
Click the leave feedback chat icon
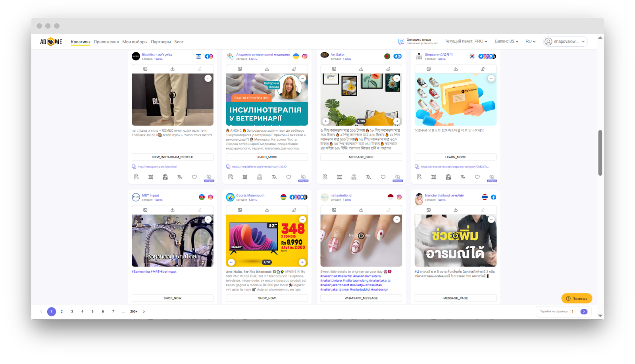[401, 42]
